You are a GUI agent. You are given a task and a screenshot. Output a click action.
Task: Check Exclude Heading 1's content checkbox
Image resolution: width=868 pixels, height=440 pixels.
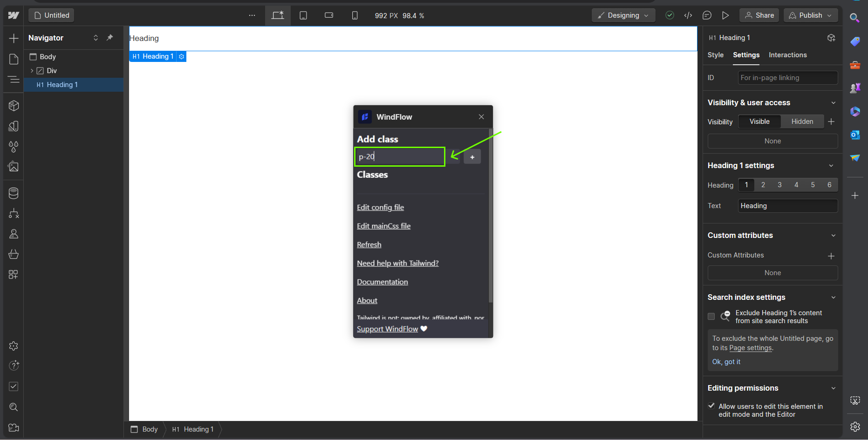coord(711,317)
